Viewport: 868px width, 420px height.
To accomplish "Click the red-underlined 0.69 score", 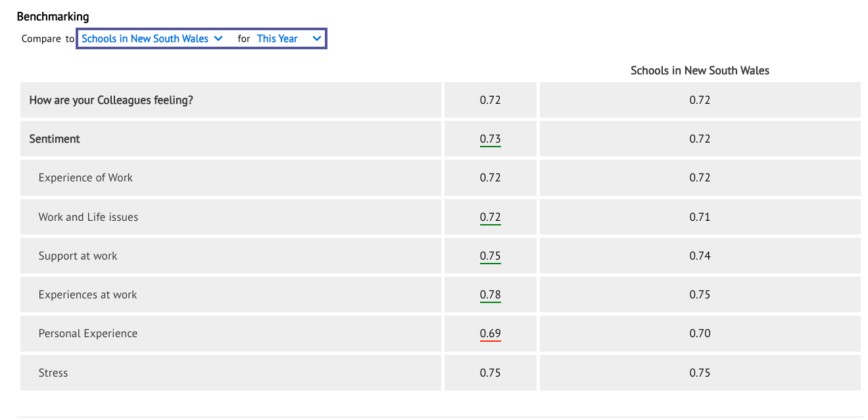I will 490,334.
